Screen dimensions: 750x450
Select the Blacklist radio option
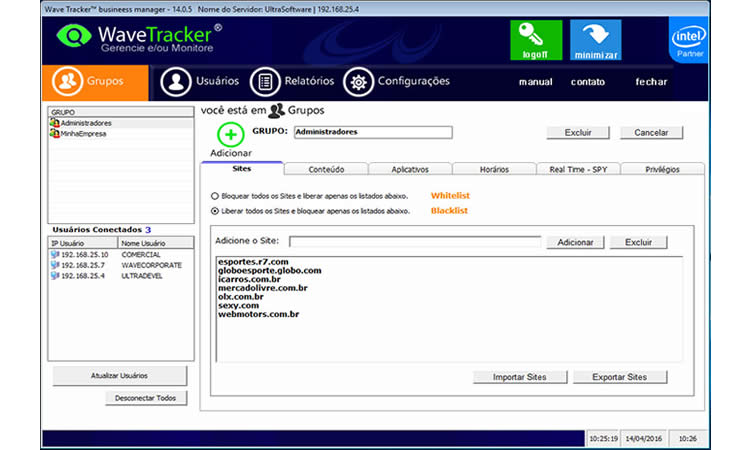point(215,211)
